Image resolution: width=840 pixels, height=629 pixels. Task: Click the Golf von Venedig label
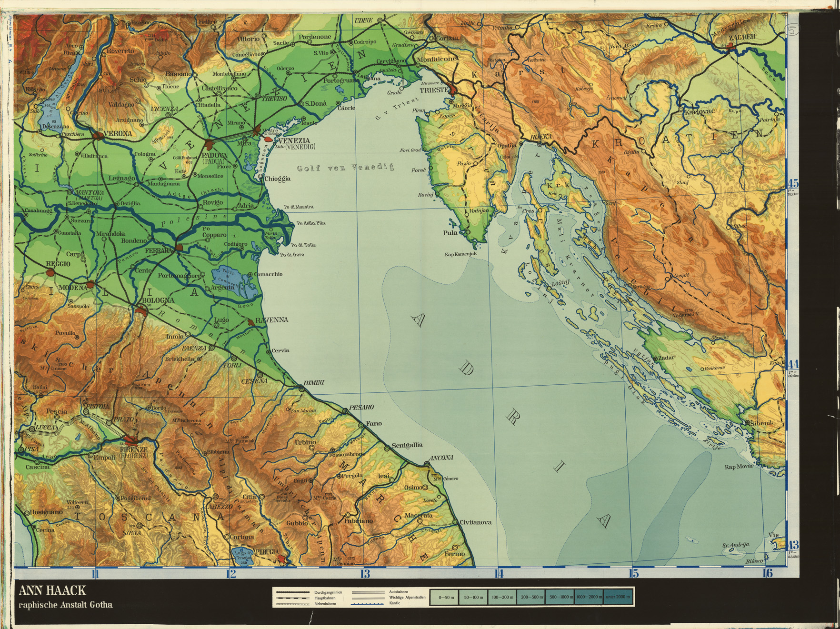coord(346,168)
